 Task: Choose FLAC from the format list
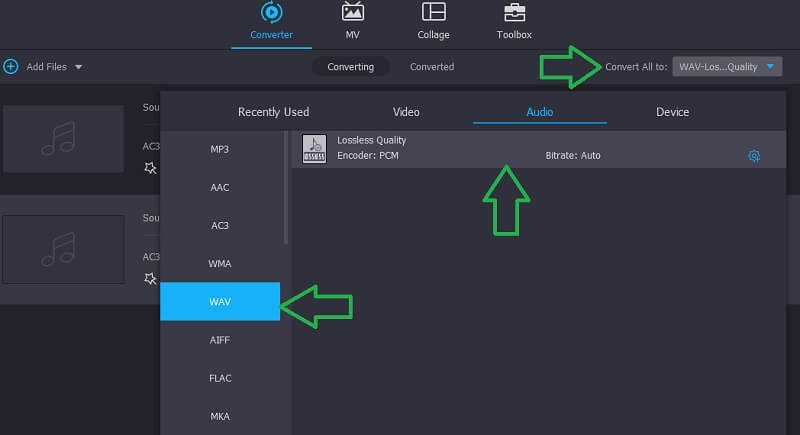click(219, 378)
